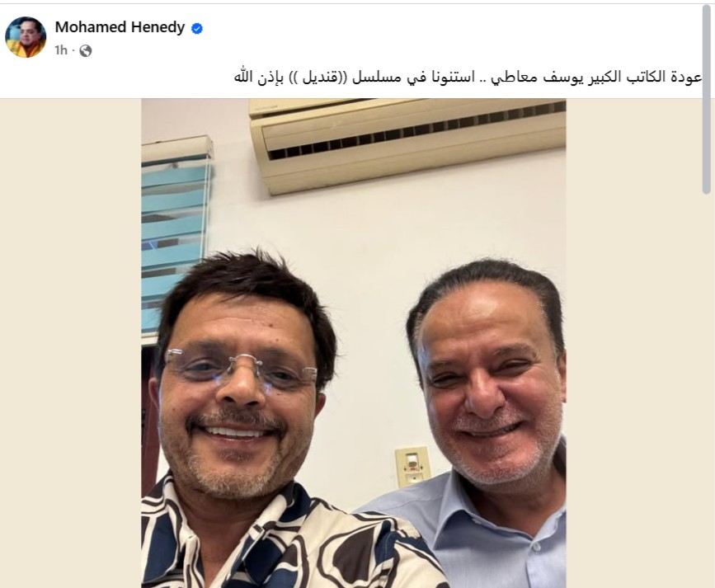Screen dimensions: 715x588
Task: Click the word قنديل in the caption
Action: point(318,77)
